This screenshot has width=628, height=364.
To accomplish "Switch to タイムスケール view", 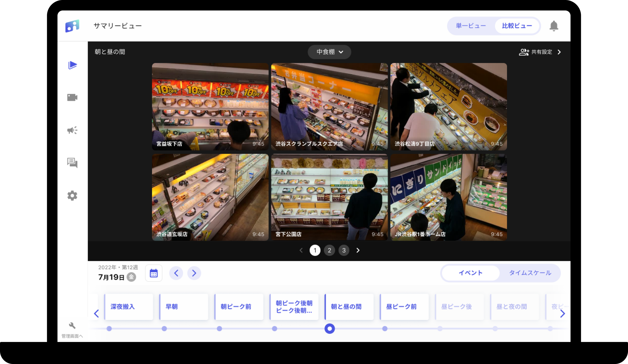I will pyautogui.click(x=530, y=273).
